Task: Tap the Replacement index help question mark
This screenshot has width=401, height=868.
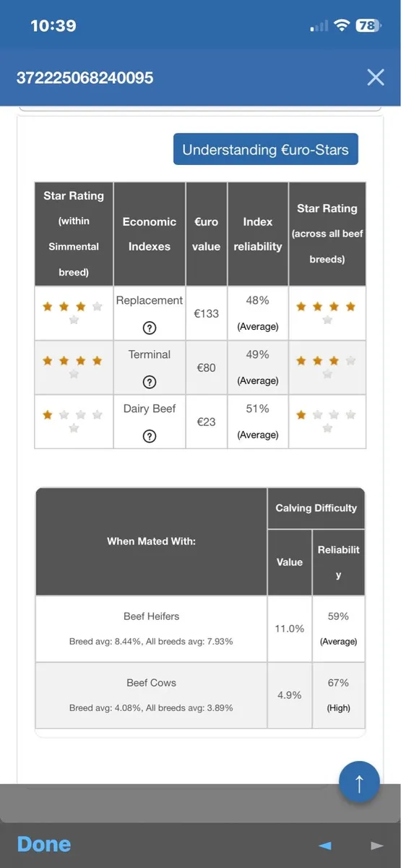Action: click(150, 328)
